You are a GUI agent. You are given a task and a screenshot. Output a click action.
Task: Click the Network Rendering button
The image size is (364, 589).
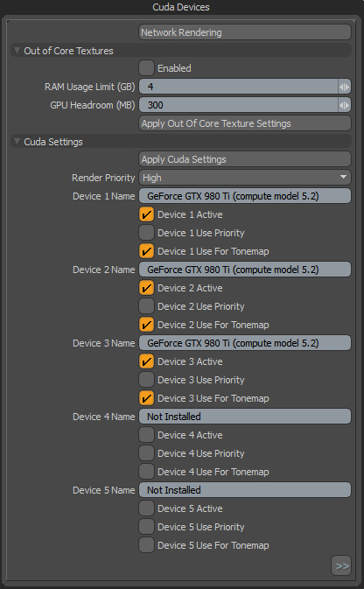tap(245, 32)
